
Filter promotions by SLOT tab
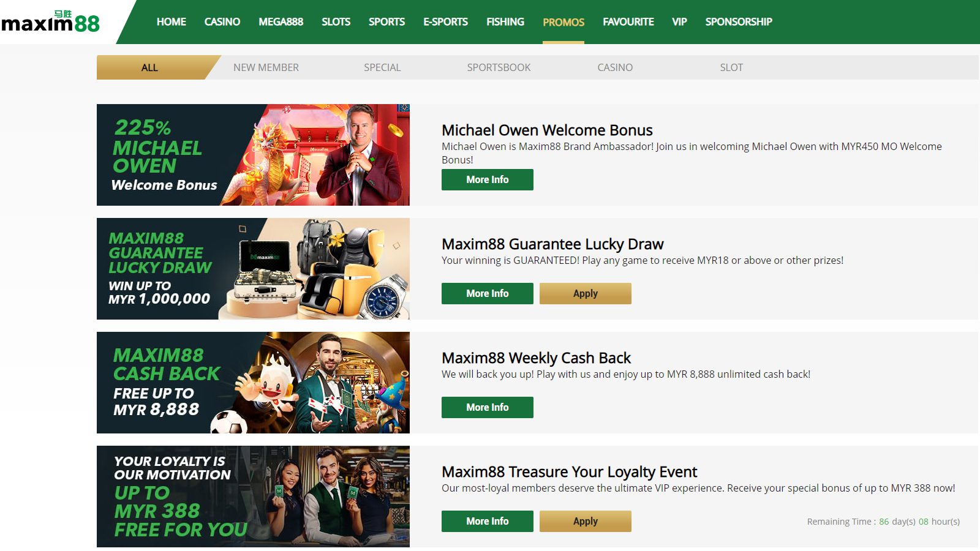tap(731, 67)
